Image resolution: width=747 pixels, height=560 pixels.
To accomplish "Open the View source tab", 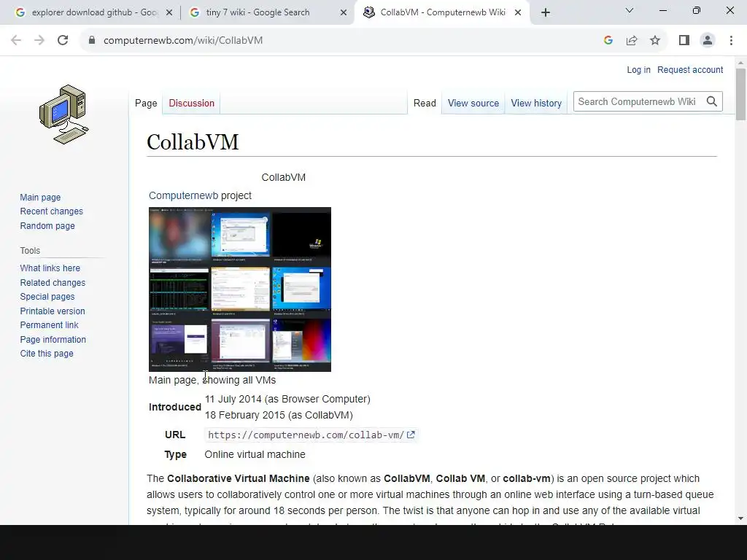I will pos(473,104).
